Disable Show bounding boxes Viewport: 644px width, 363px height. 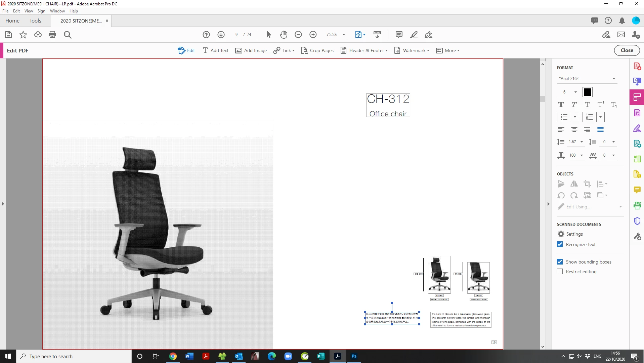(560, 262)
